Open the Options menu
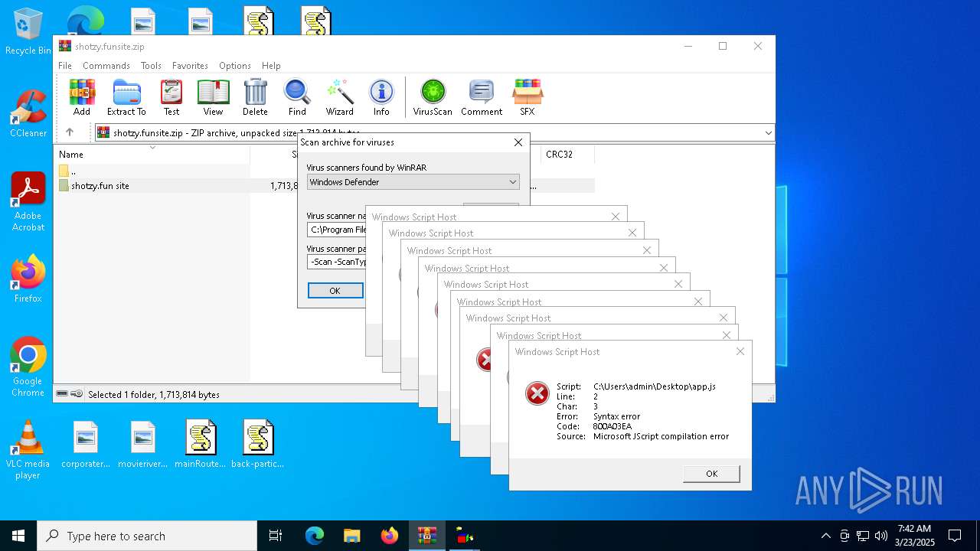 (x=234, y=66)
